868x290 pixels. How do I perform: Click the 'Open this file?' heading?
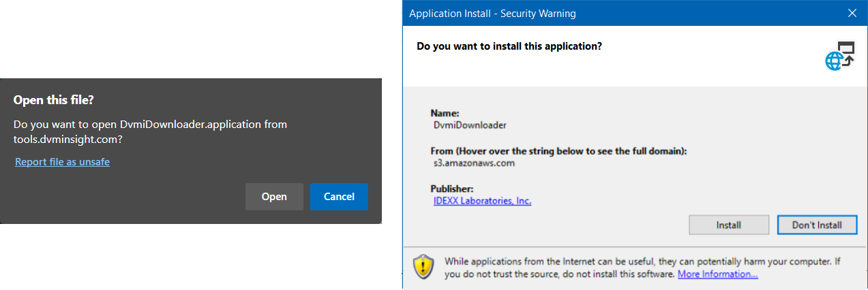click(54, 100)
